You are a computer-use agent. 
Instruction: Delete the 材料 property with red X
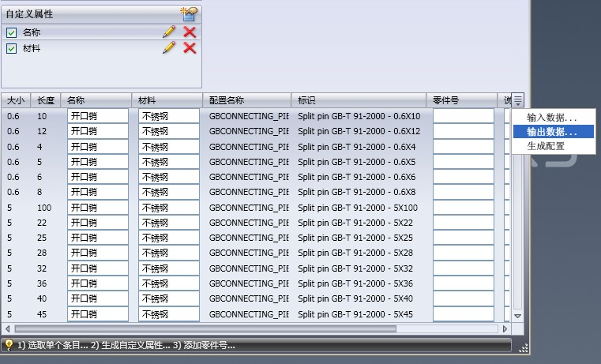(x=190, y=48)
